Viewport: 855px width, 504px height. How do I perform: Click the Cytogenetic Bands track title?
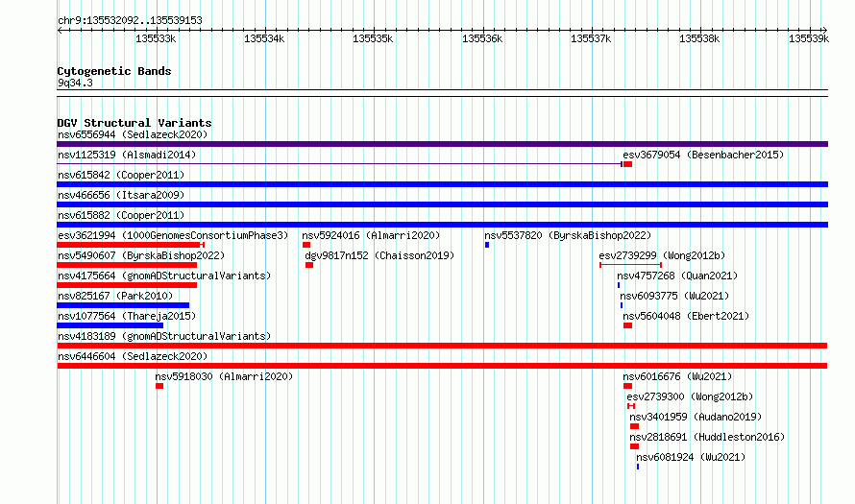tap(114, 71)
